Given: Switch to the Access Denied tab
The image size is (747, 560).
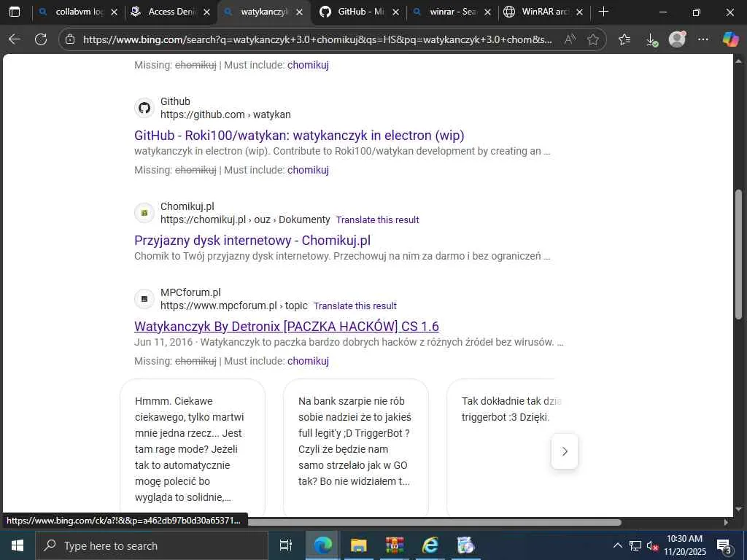Looking at the screenshot, I should tap(171, 12).
